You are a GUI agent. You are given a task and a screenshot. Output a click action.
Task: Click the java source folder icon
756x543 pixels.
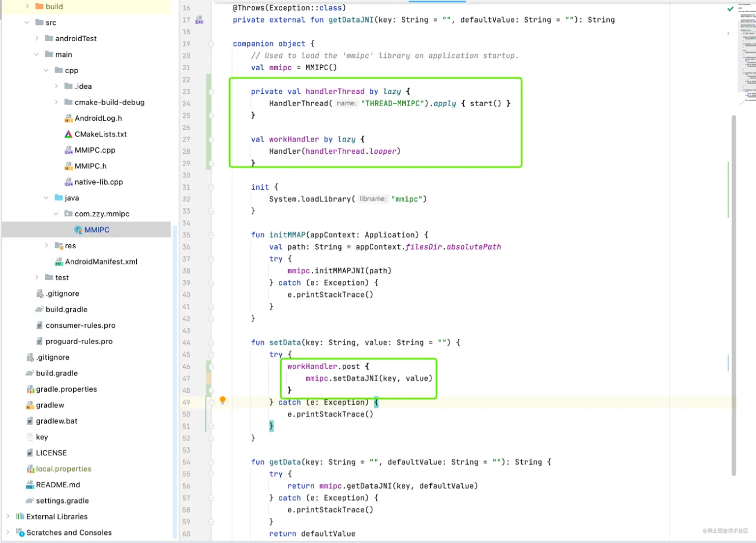[x=59, y=198]
